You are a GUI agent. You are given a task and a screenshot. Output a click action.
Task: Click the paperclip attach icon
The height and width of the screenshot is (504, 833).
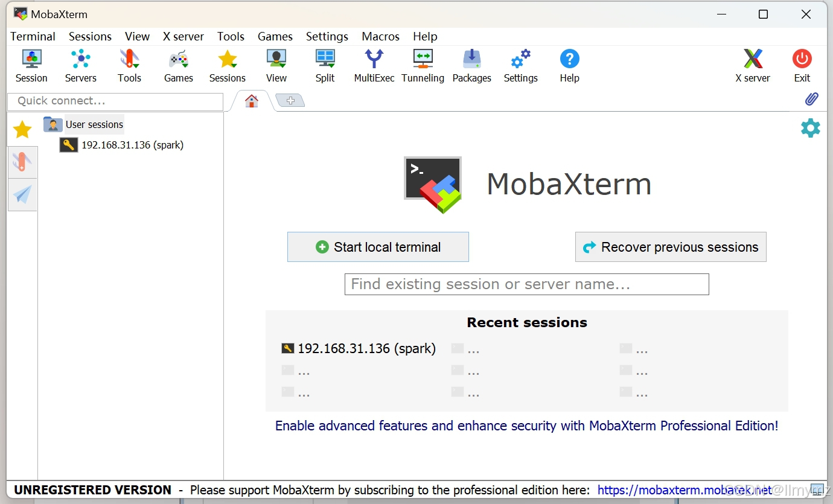pyautogui.click(x=812, y=99)
